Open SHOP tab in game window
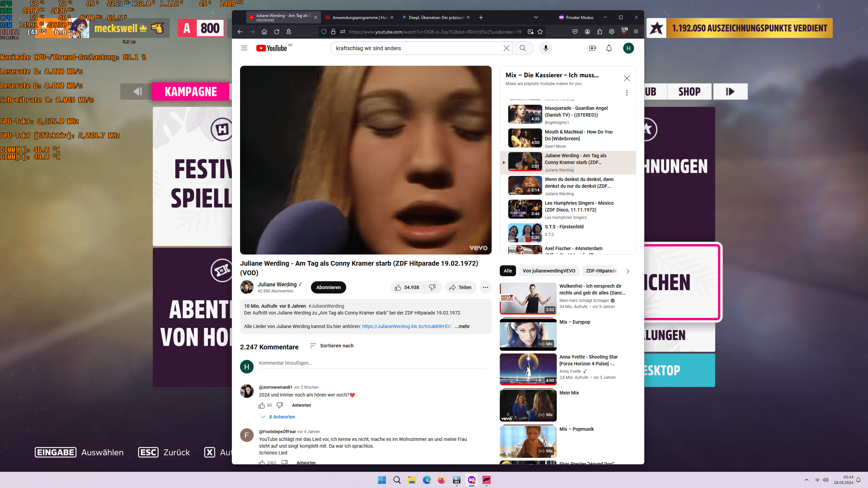The image size is (868, 488). tap(689, 91)
